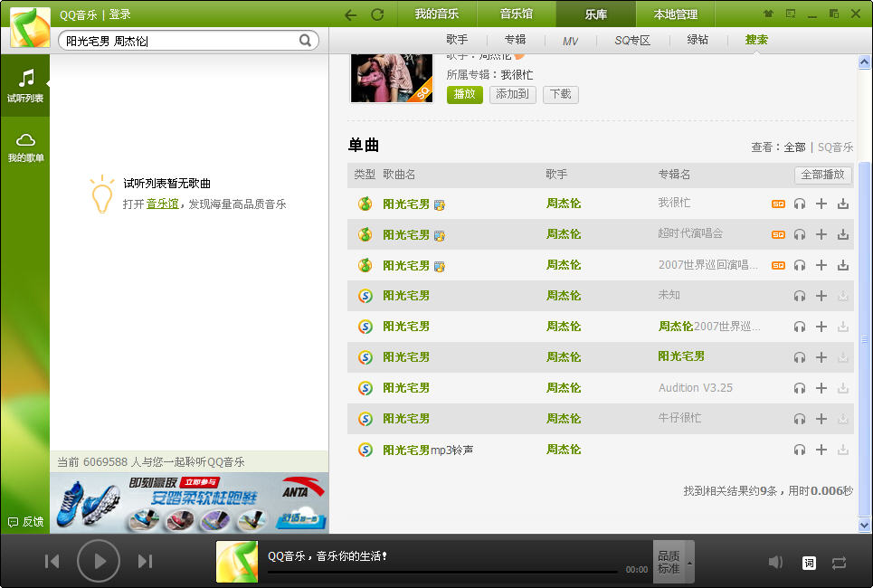
Task: Click the volume speaker icon
Action: click(x=775, y=563)
